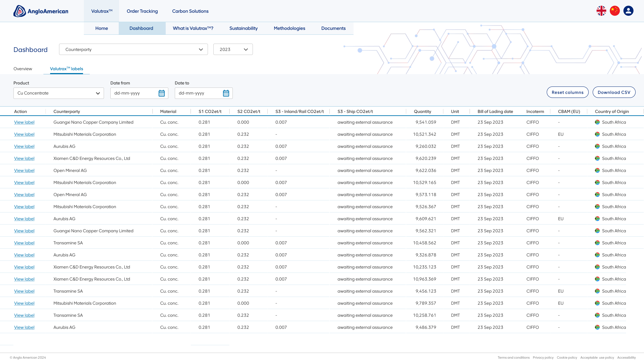Open the user profile icon
644x362 pixels.
click(x=628, y=11)
